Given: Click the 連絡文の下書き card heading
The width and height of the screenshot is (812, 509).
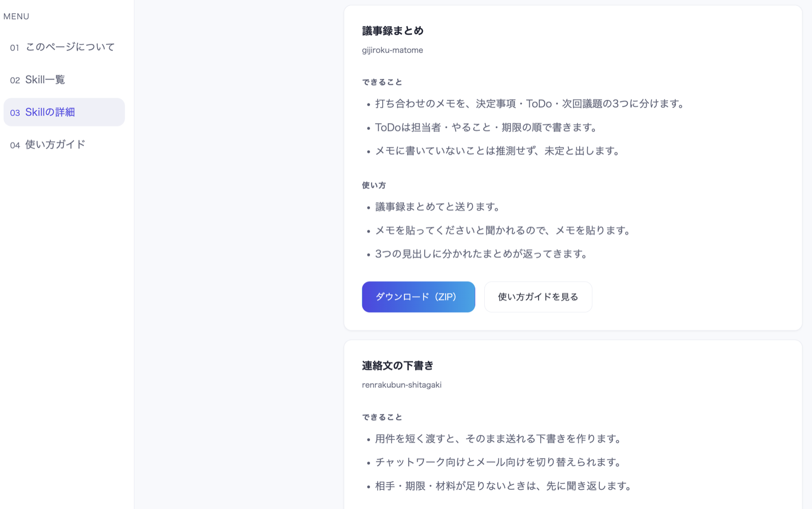Looking at the screenshot, I should [x=398, y=366].
